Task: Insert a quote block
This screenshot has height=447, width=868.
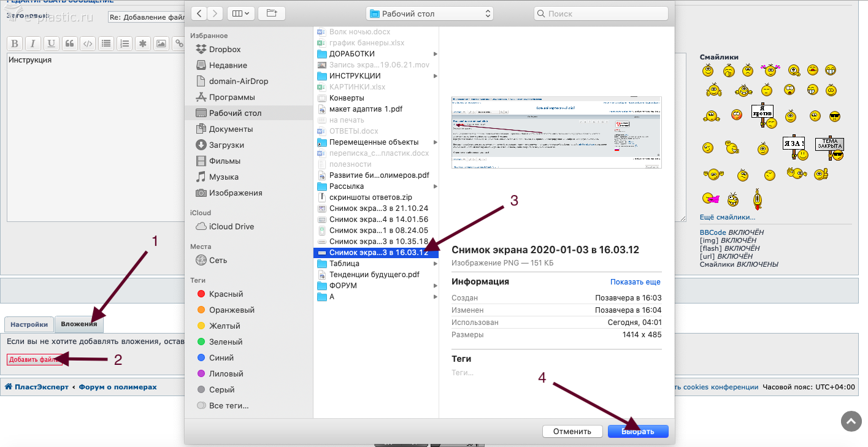Action: tap(69, 44)
